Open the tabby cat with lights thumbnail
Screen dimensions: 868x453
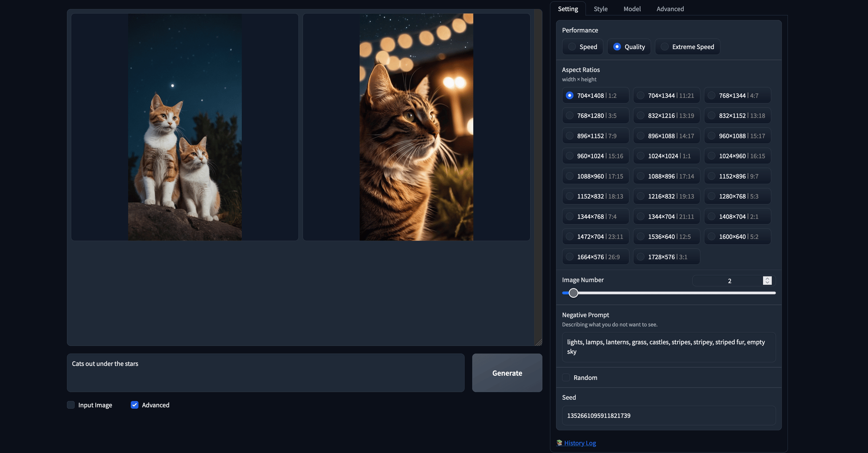416,127
